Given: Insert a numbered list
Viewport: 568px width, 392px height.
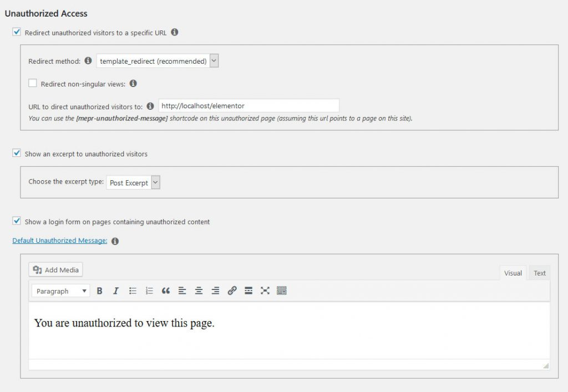Looking at the screenshot, I should (x=149, y=291).
